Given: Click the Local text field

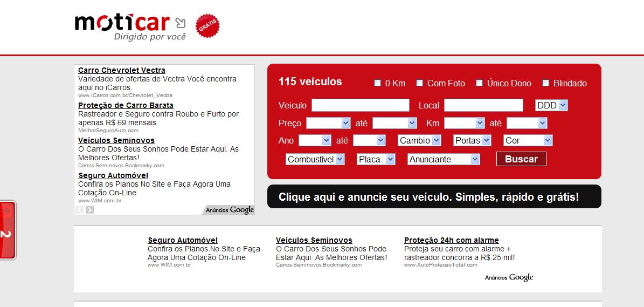Looking at the screenshot, I should pos(484,105).
